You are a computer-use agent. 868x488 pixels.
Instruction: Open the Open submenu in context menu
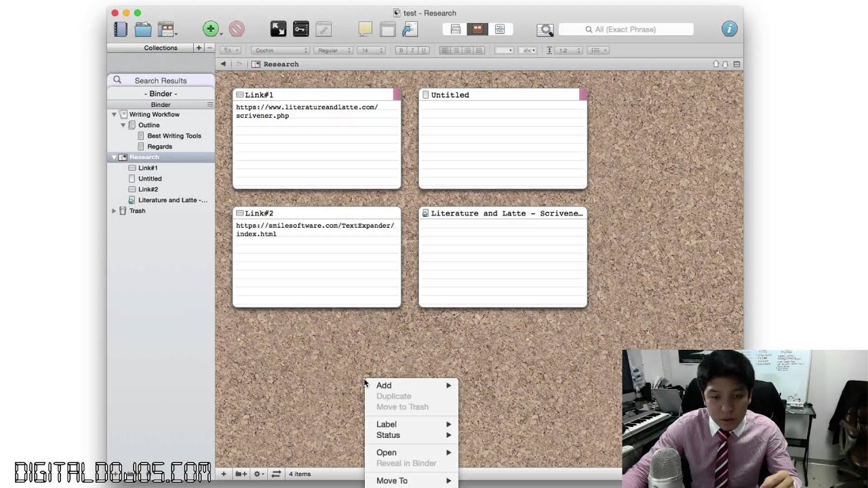(x=411, y=453)
